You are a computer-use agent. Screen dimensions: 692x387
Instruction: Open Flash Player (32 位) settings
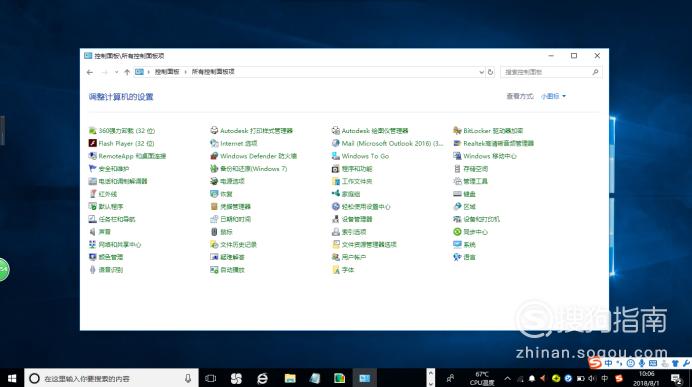point(121,143)
